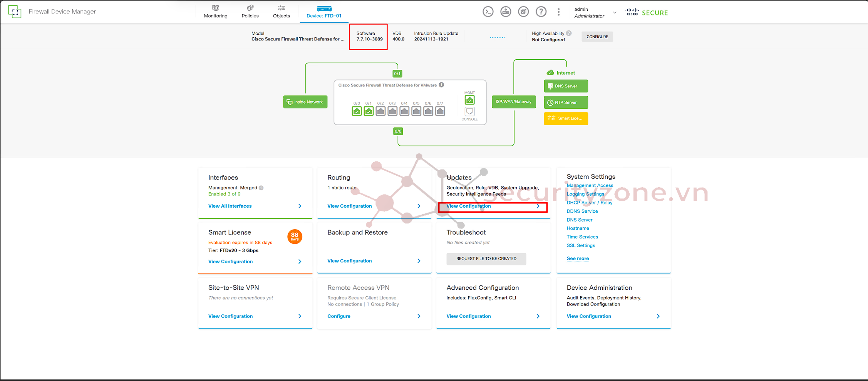Click the Device Administration chevron arrow
Screen dimensions: 868x381
pyautogui.click(x=658, y=316)
